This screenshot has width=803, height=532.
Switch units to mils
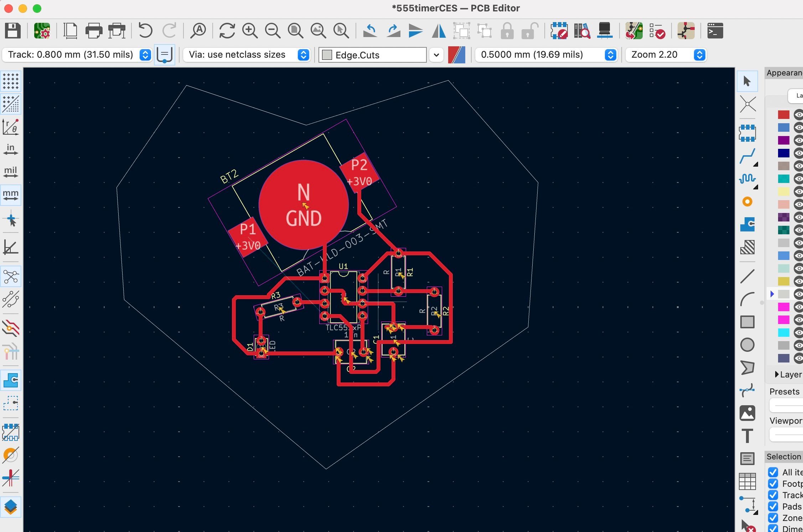click(11, 172)
